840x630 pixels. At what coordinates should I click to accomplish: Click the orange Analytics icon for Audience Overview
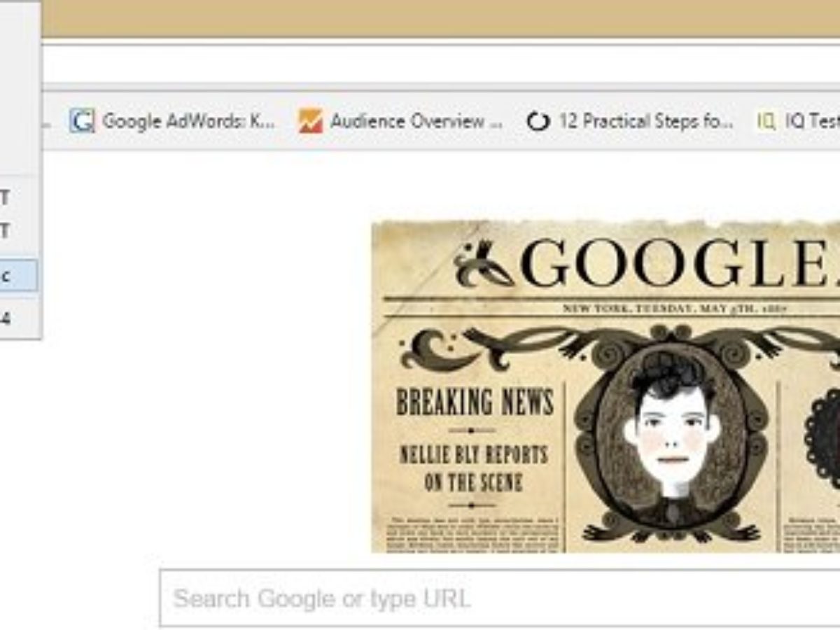[310, 121]
